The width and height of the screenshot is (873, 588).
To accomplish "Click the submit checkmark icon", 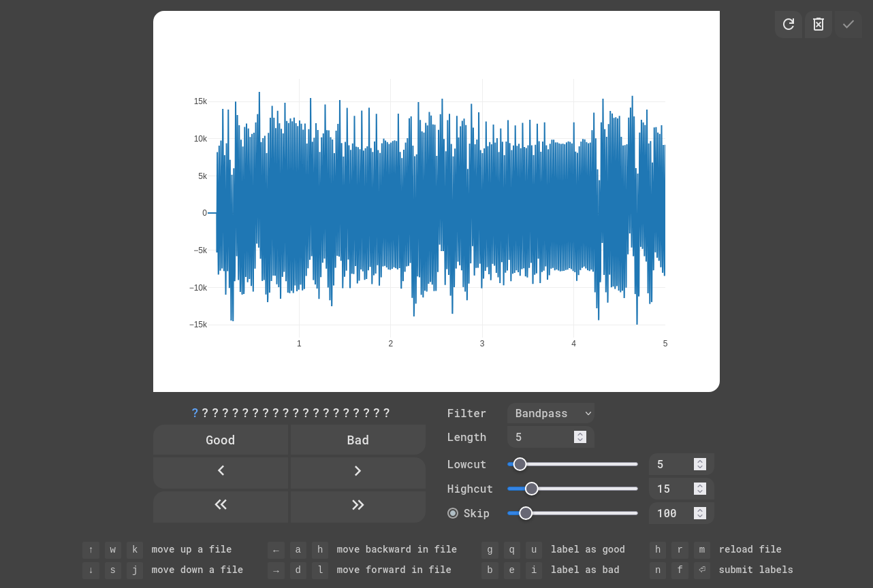I will click(848, 24).
